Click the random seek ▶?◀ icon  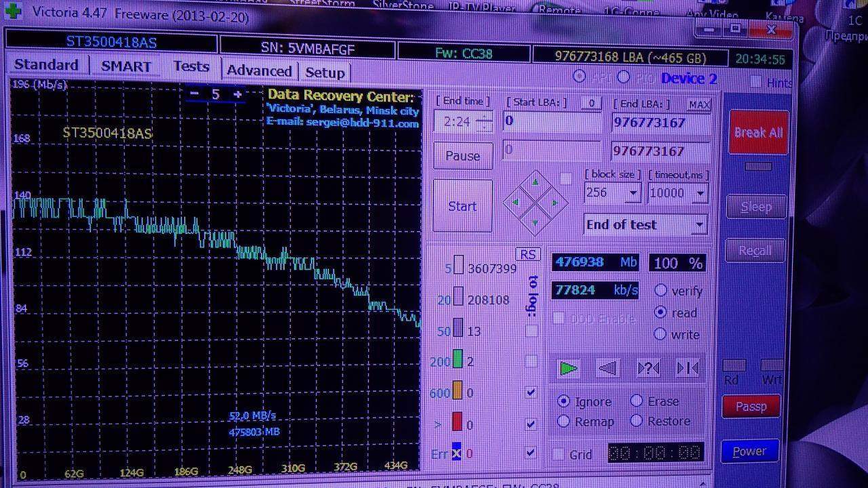tap(648, 368)
